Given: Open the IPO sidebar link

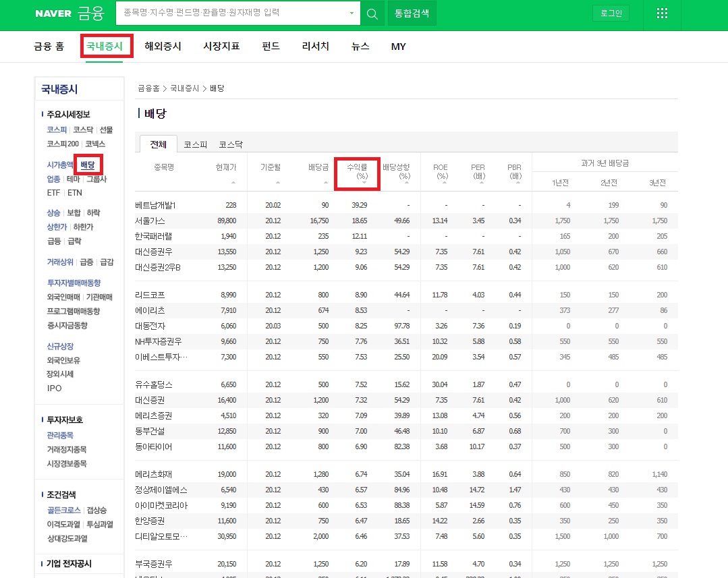Looking at the screenshot, I should [x=54, y=388].
